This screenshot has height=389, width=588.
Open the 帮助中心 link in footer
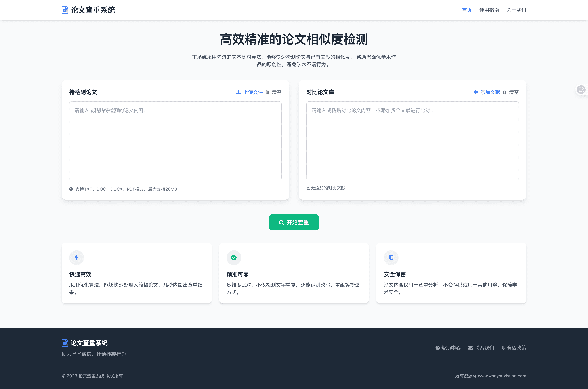pyautogui.click(x=448, y=348)
